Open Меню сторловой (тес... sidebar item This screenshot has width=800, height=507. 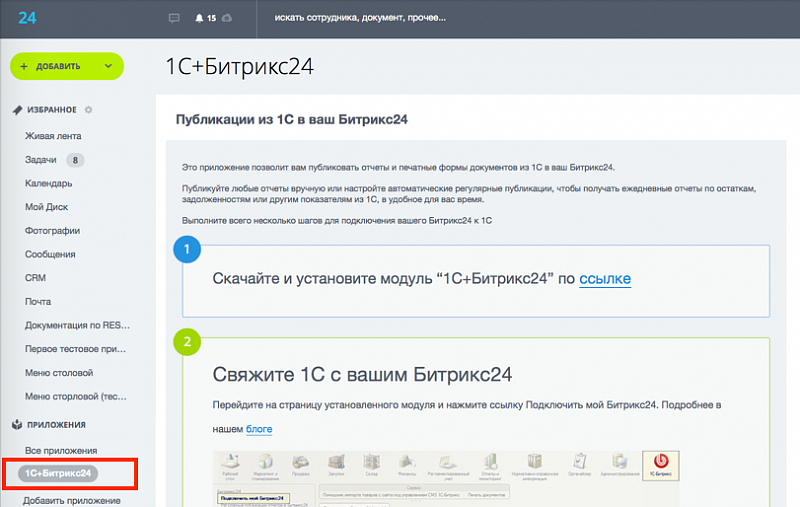76,396
